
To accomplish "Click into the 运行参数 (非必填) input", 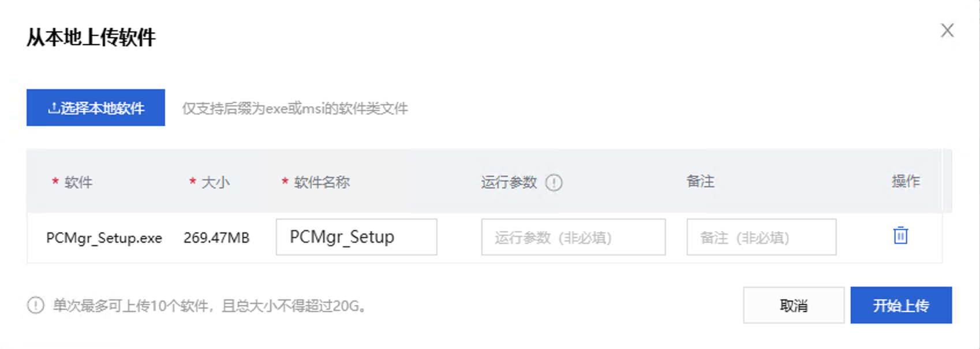I will pos(573,237).
